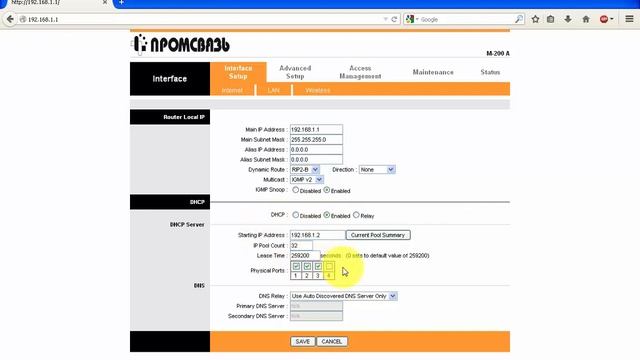Toggle physical port 4 checkbox
This screenshot has height=360, width=640.
click(329, 267)
